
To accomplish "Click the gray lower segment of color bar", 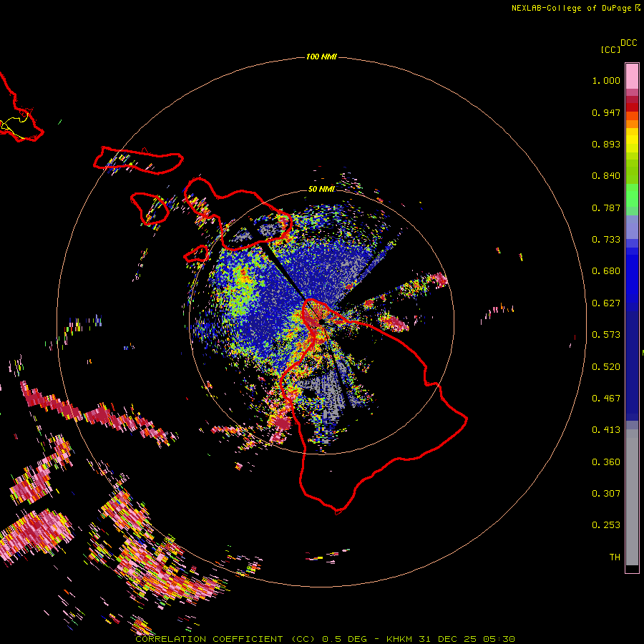I will pos(632,497).
